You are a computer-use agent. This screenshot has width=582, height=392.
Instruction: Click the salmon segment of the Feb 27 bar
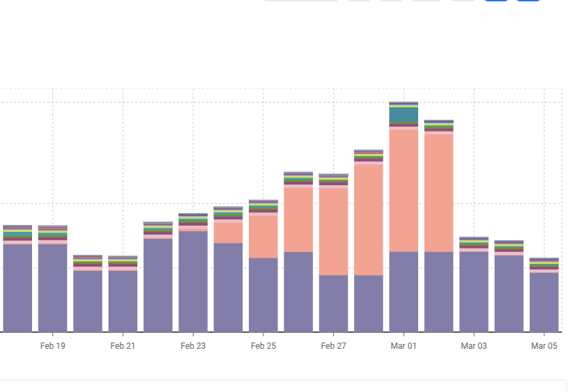[333, 231]
